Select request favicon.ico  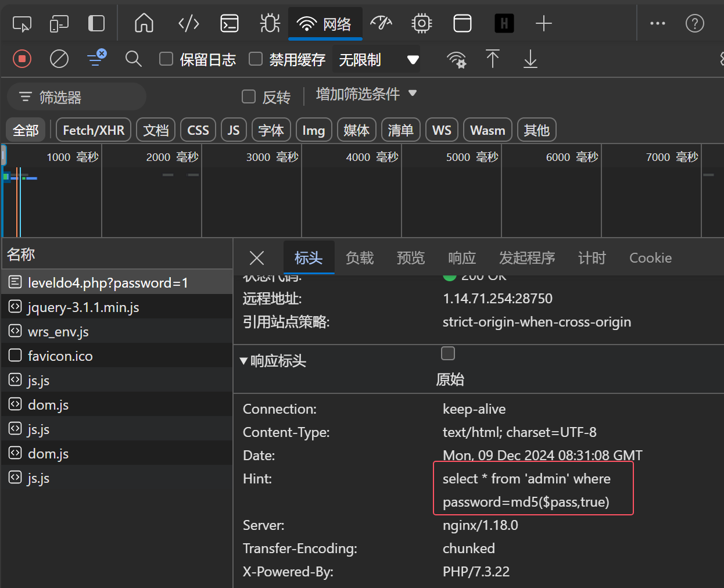pos(117,356)
